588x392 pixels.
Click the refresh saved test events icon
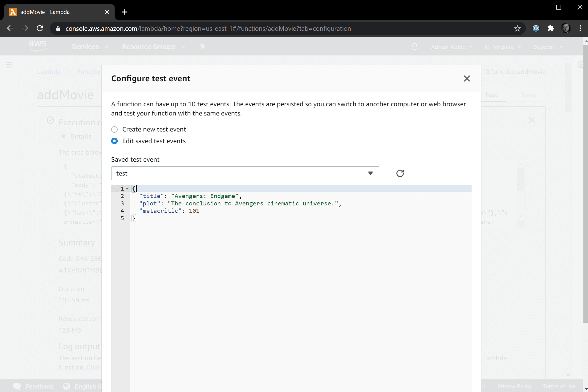(x=400, y=173)
